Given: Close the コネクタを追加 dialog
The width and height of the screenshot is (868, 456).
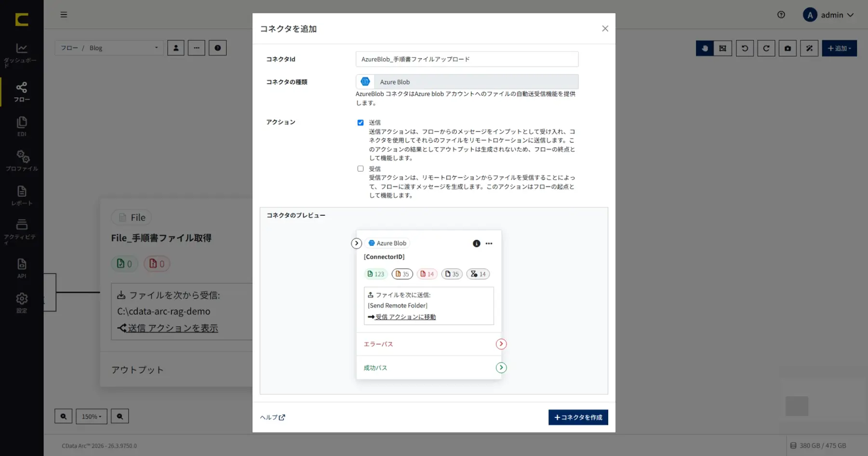Looking at the screenshot, I should point(605,29).
